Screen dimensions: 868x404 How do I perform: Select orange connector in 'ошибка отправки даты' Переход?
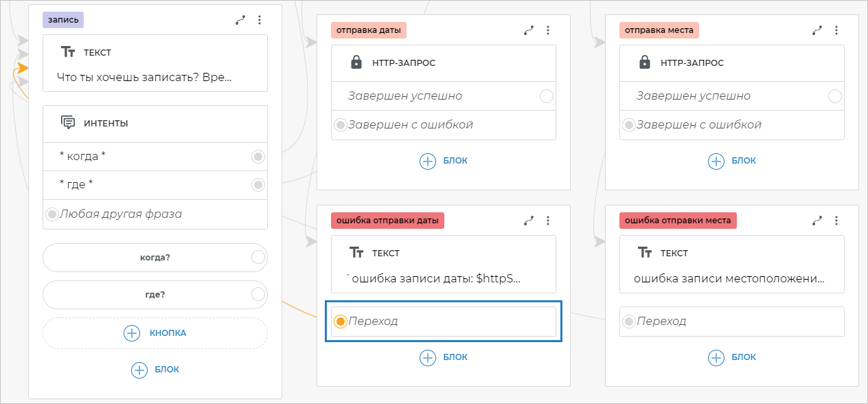340,321
